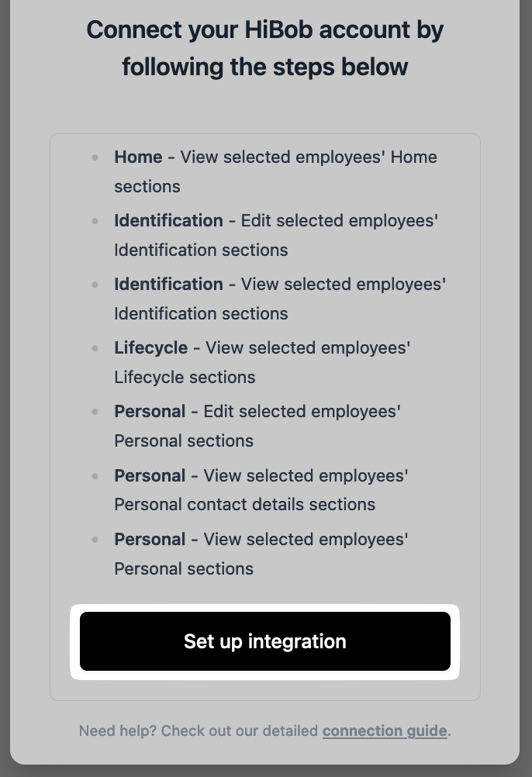Click the "Lifecycle sections" text line

(185, 377)
